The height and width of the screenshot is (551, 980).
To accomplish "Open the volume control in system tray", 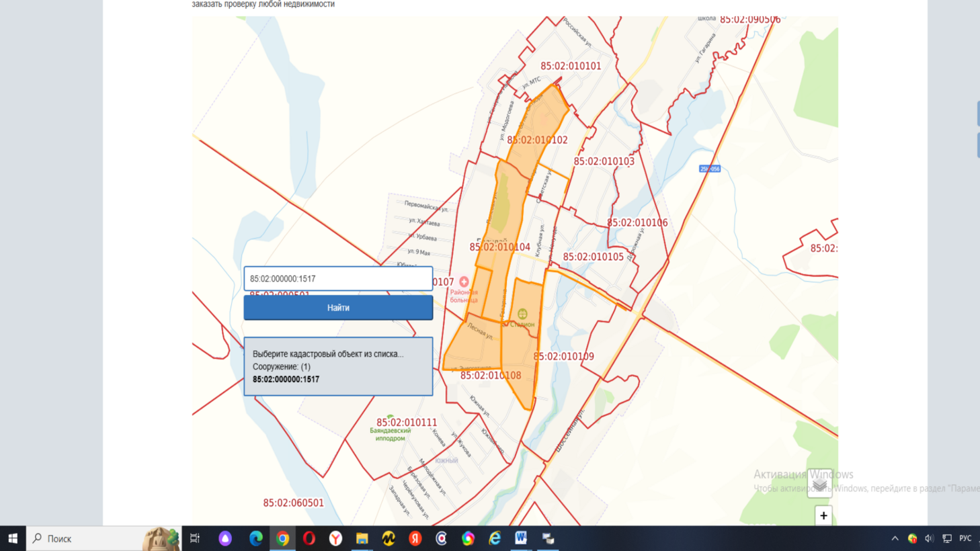I will click(929, 538).
